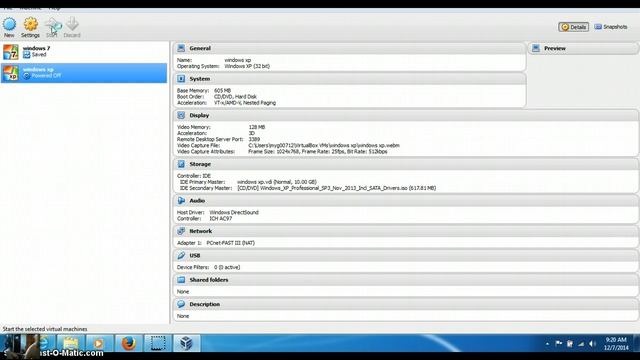Click the General section icon
This screenshot has width=640, height=360.
[181, 48]
